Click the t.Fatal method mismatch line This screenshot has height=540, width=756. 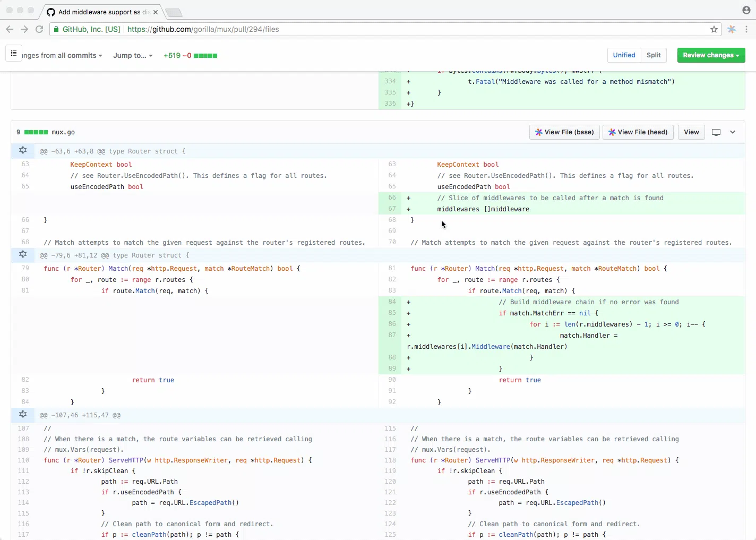pyautogui.click(x=571, y=82)
